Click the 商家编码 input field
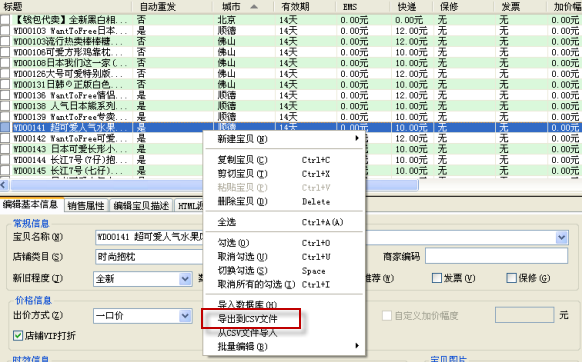This screenshot has width=582, height=362. click(x=496, y=256)
